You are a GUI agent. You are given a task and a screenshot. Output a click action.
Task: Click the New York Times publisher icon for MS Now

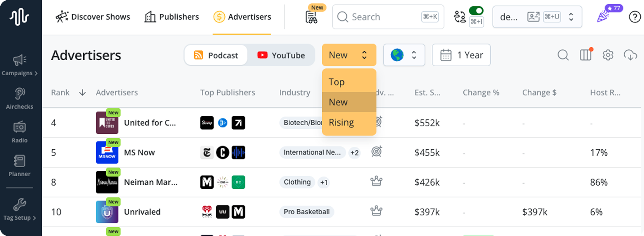[207, 152]
